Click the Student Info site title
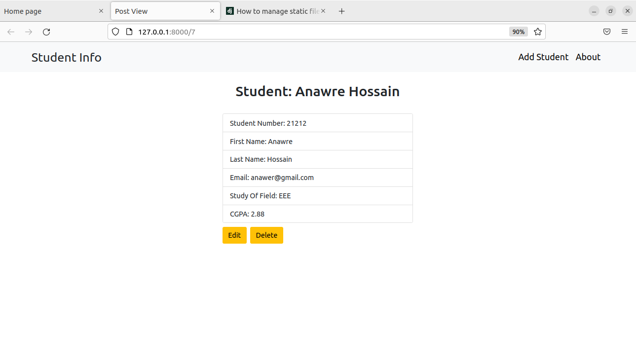 66,57
